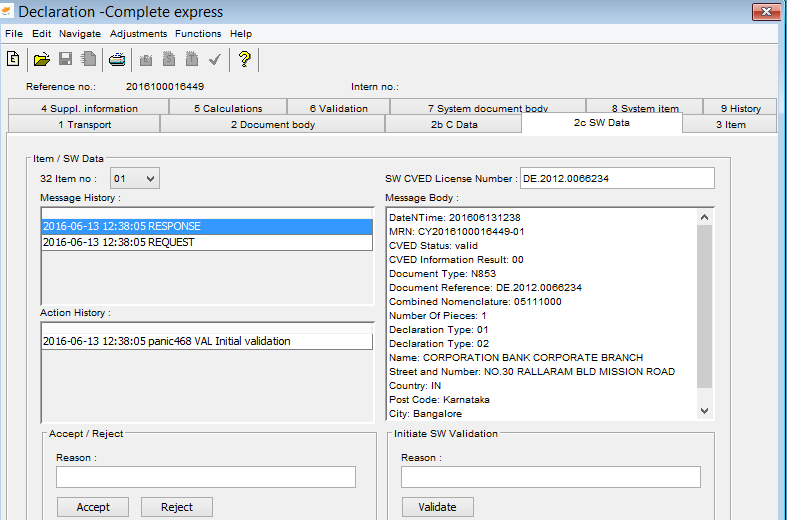
Task: Open the Navigate menu
Action: point(80,34)
